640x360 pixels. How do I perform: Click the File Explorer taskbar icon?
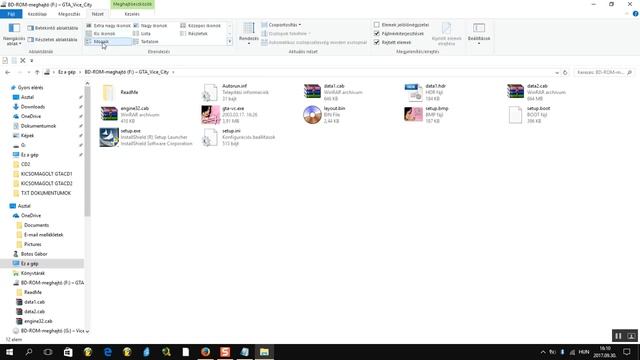tap(264, 352)
